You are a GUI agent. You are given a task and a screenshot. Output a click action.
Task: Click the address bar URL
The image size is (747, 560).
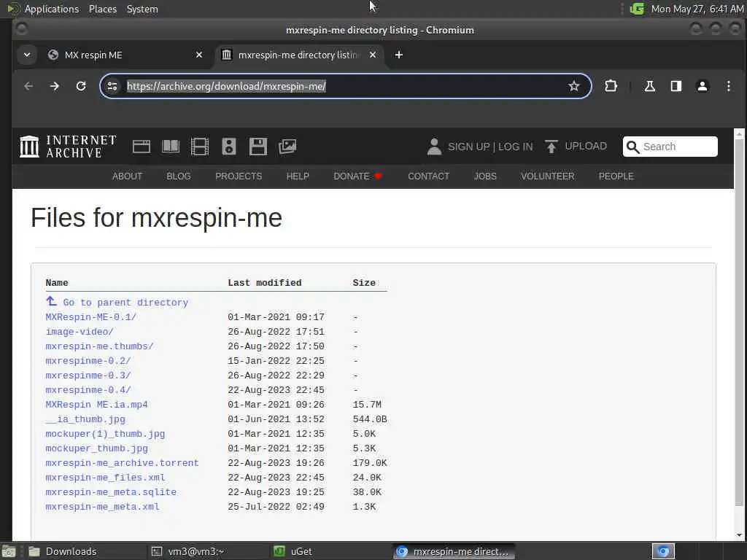(226, 86)
